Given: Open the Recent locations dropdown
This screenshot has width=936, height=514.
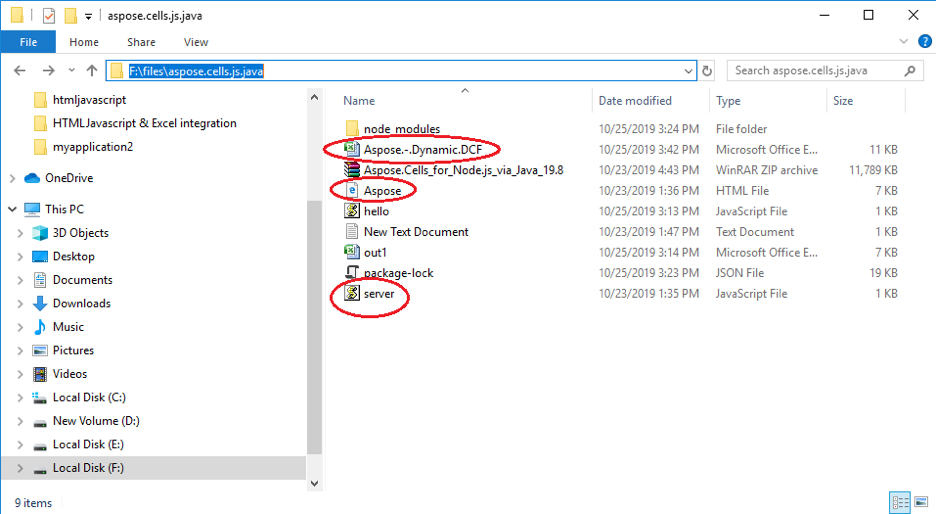Looking at the screenshot, I should point(72,70).
